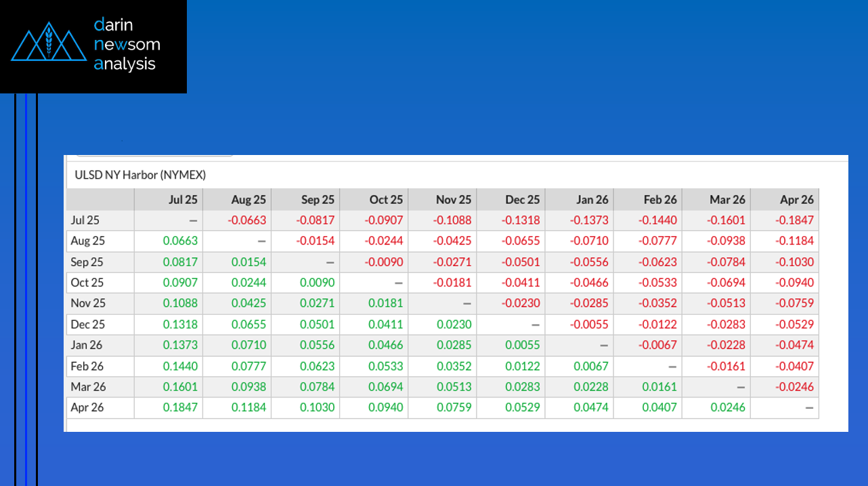Select the Oct 25 column header
The image size is (868, 486).
coord(387,200)
